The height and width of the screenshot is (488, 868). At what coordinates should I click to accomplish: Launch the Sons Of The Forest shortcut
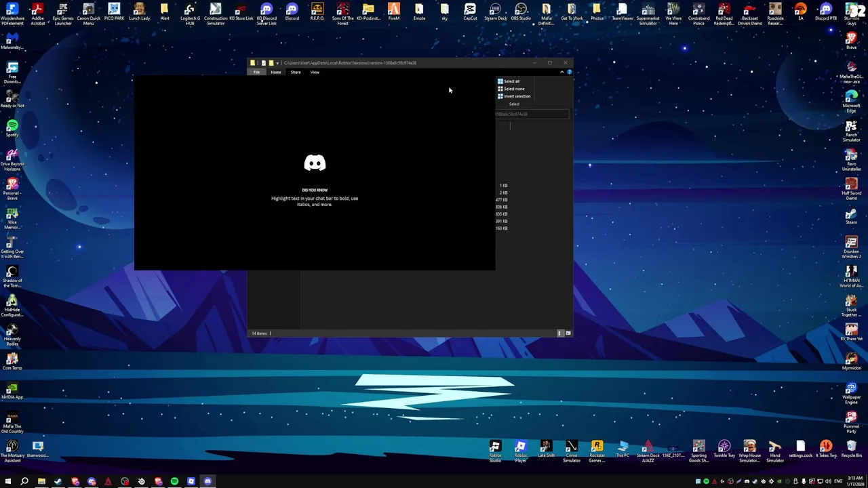click(x=342, y=14)
